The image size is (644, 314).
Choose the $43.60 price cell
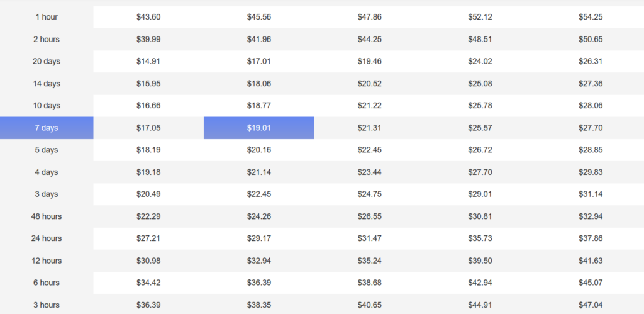pyautogui.click(x=148, y=17)
